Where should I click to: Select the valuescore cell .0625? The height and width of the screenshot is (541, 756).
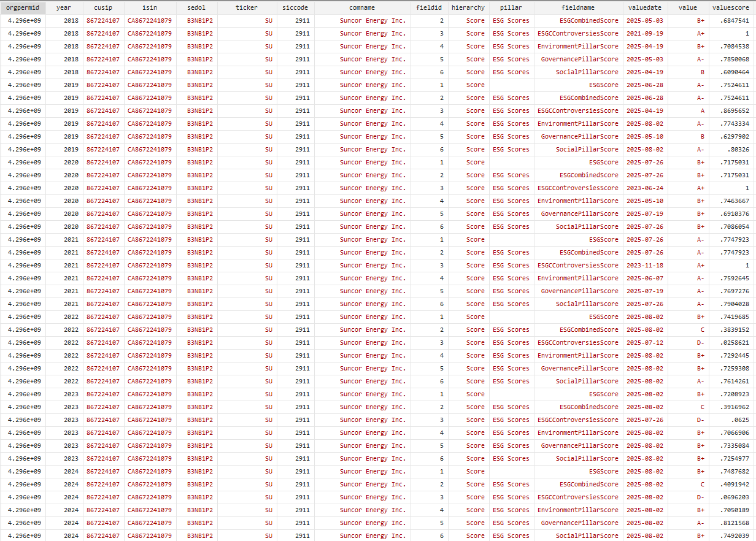[730, 420]
